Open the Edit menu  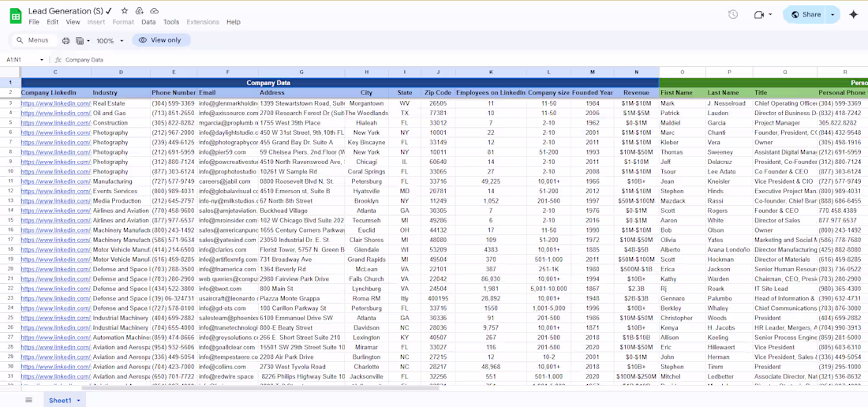point(53,22)
